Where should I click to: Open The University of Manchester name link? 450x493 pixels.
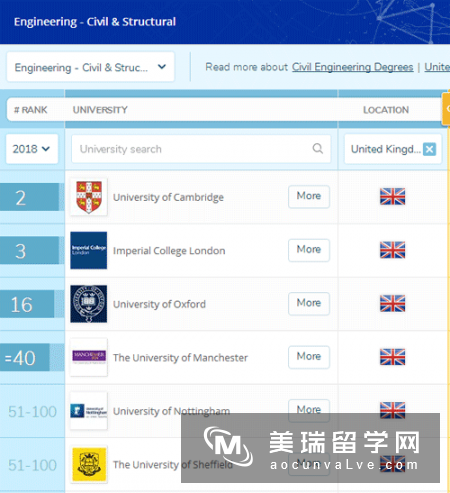click(180, 358)
